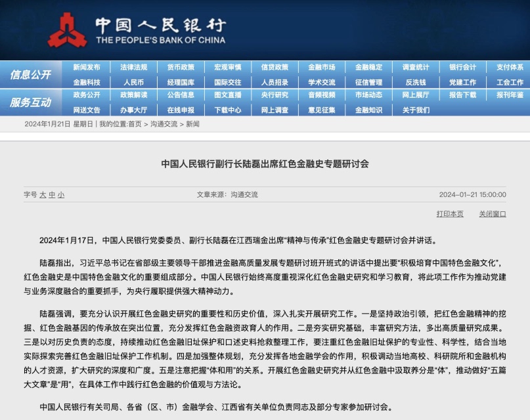The image size is (530, 420).
Task: Open the 下载中心 download center
Action: [227, 110]
